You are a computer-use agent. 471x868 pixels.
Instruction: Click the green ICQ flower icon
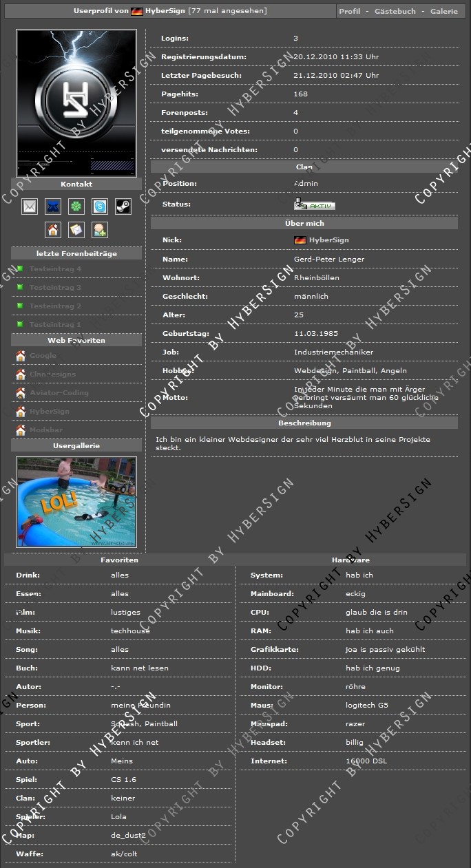(x=76, y=206)
